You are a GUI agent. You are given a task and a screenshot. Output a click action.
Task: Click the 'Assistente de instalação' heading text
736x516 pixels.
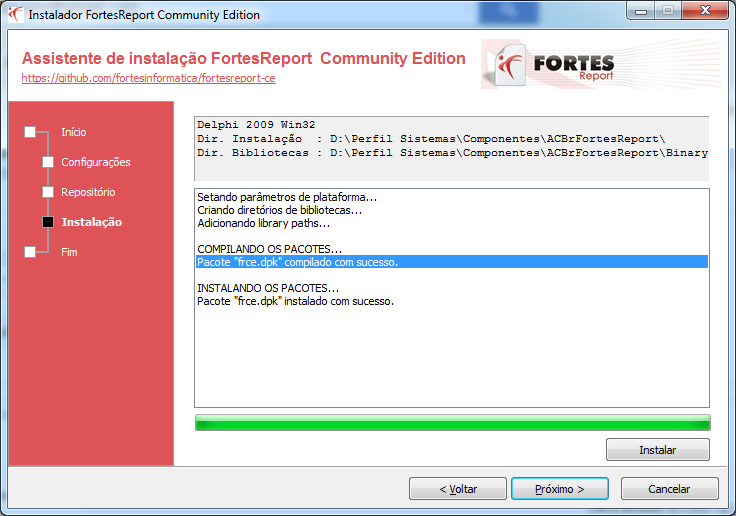244,58
